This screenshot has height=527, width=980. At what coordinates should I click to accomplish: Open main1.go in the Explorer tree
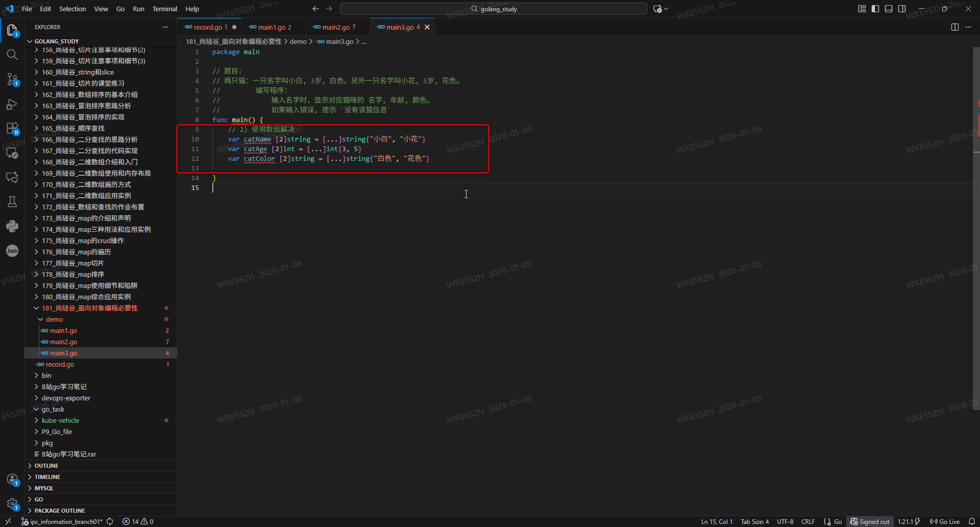pos(101,330)
